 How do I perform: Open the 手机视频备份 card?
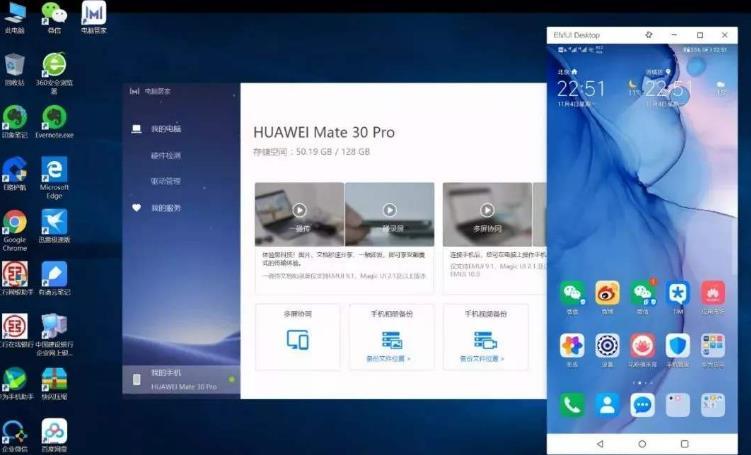tap(486, 337)
